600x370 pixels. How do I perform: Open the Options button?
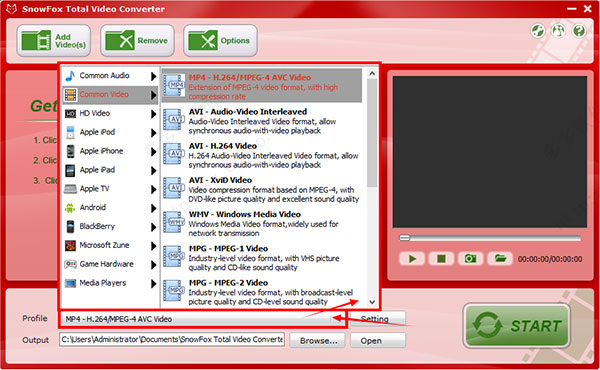(220, 41)
